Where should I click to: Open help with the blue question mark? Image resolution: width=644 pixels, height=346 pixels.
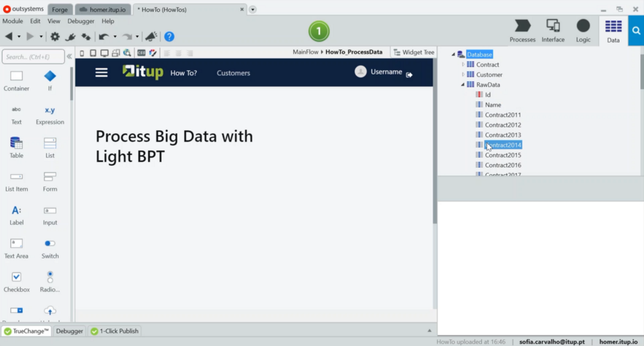click(x=169, y=37)
